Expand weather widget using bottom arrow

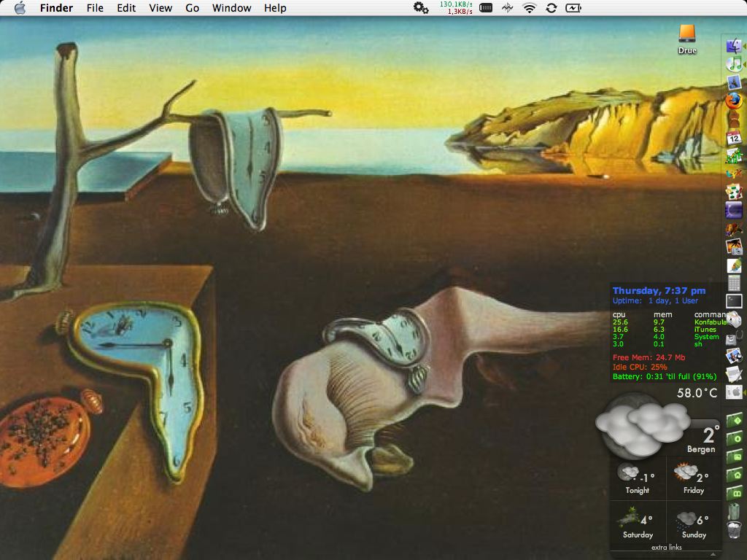(x=713, y=554)
